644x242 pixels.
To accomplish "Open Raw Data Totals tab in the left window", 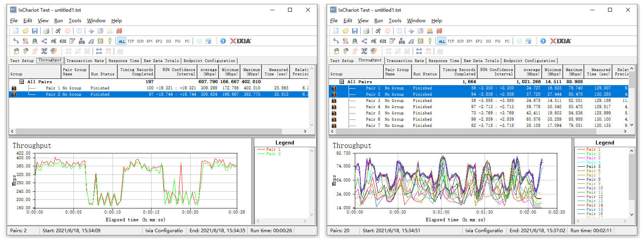I will pos(161,60).
